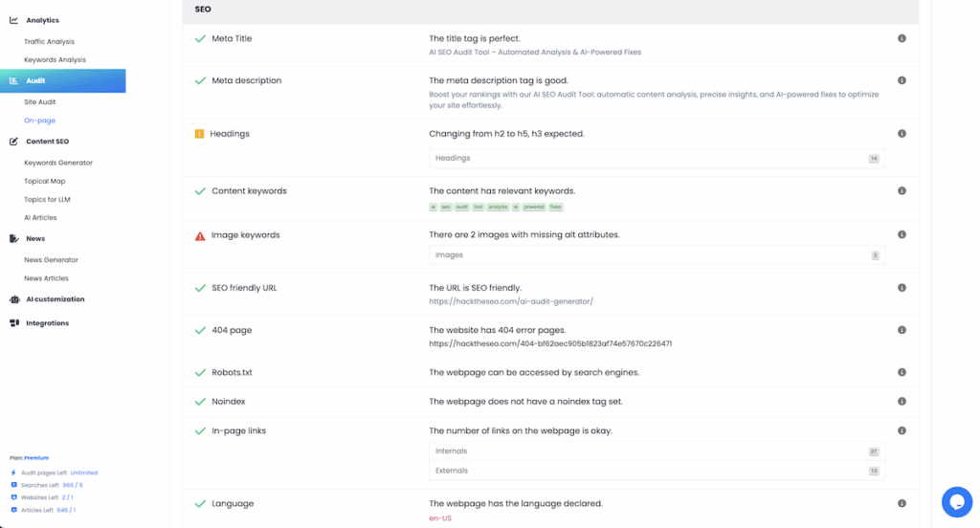Open the AI customization section
Screen dimensions: 980x528
(55, 299)
